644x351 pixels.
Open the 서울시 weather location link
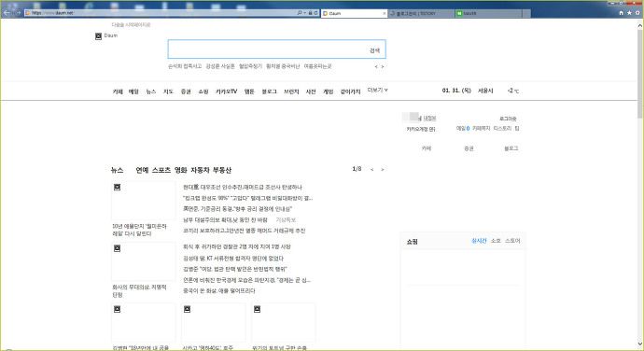485,91
